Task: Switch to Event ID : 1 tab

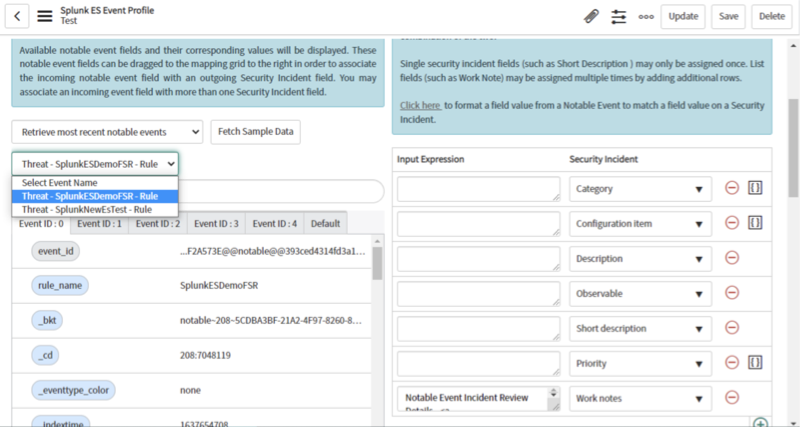Action: pos(99,223)
